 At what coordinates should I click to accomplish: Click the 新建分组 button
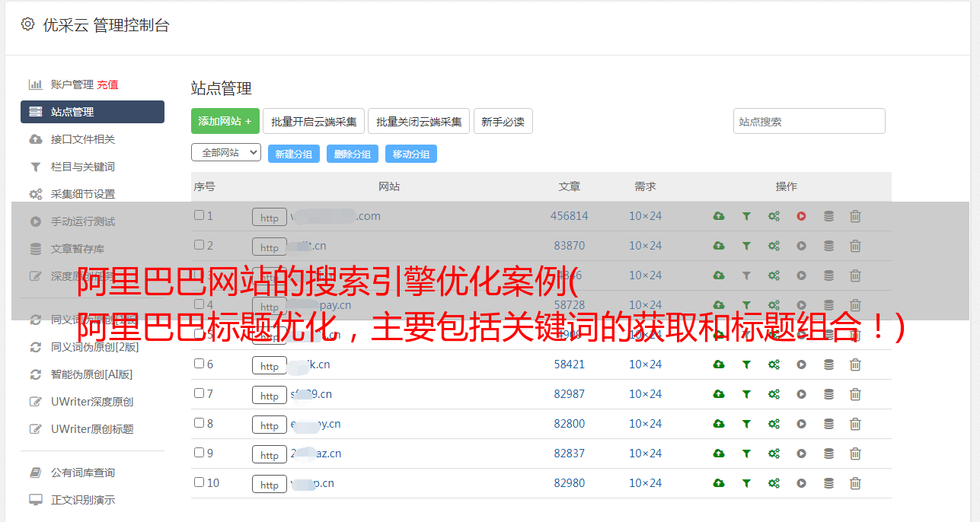(x=294, y=154)
